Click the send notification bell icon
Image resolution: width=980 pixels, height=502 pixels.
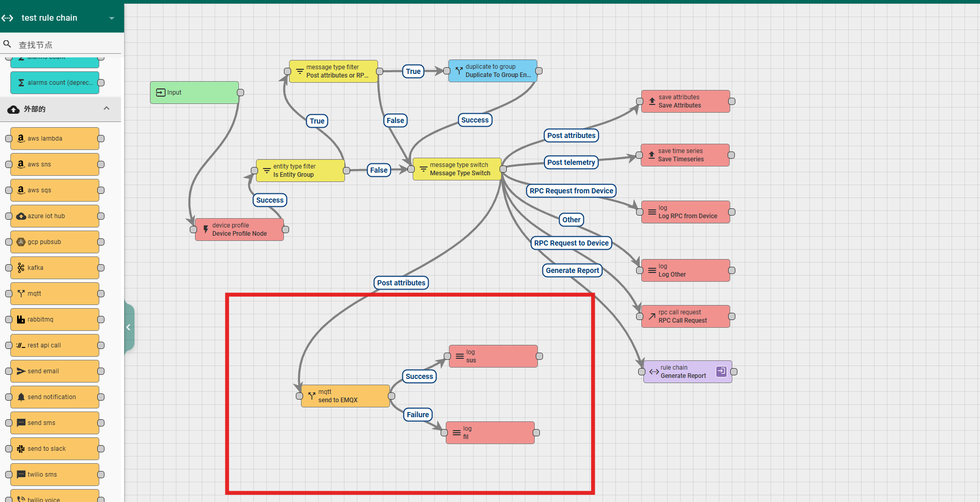21,397
